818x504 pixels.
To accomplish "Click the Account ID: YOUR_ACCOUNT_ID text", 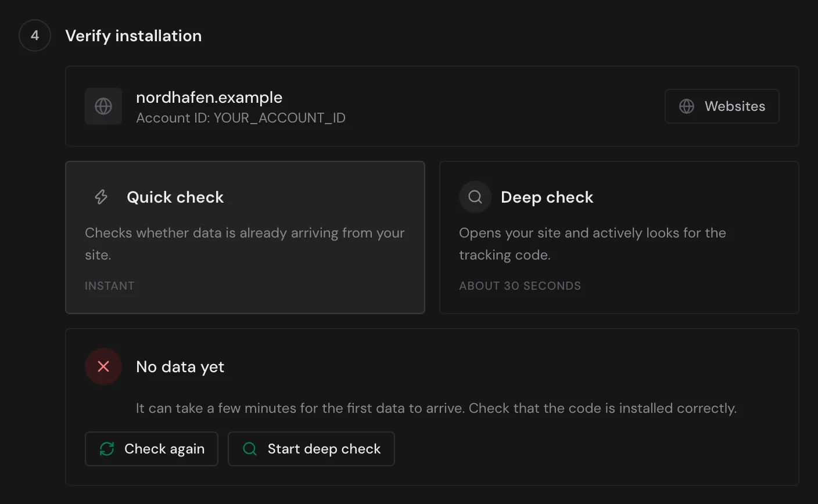I will tap(241, 118).
